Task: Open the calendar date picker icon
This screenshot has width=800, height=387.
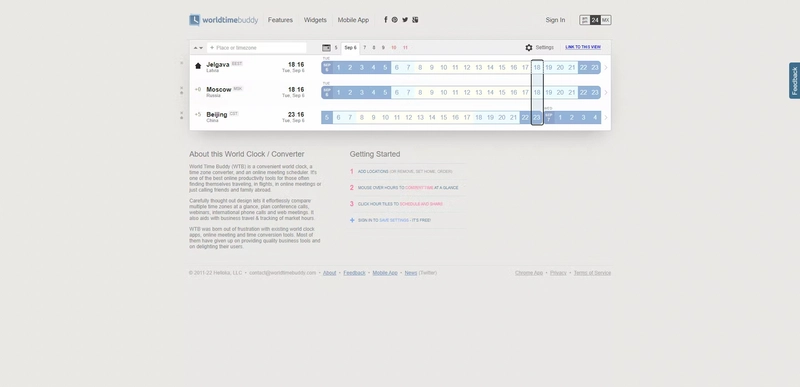Action: (327, 47)
